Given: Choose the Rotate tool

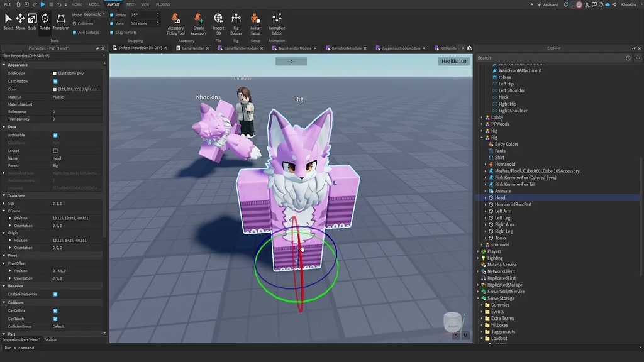Looking at the screenshot, I should (x=45, y=21).
